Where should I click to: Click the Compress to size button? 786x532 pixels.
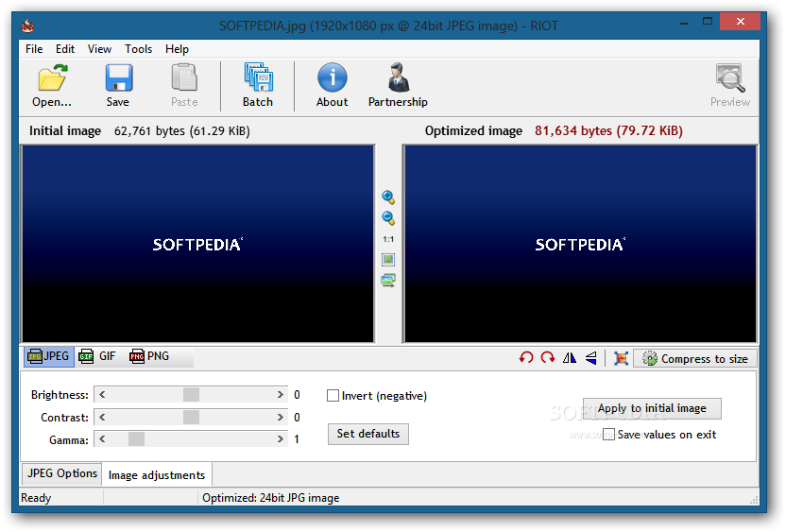tap(695, 358)
